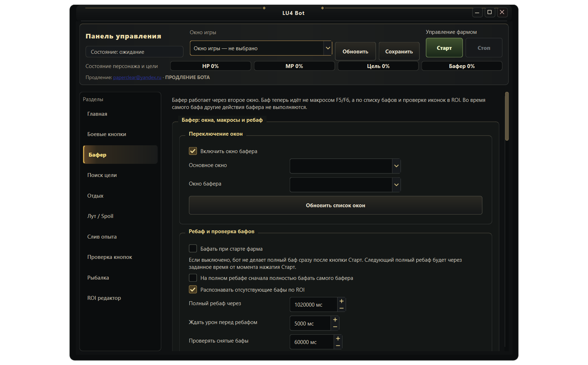Screen dimensions: 588x365
Task: Expand the Основное окно combo box
Action: pos(345,166)
